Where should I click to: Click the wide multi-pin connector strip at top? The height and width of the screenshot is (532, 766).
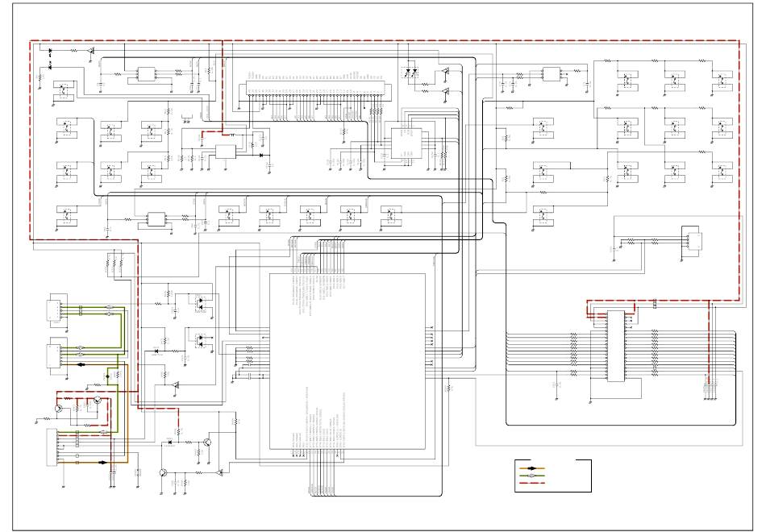(x=314, y=87)
